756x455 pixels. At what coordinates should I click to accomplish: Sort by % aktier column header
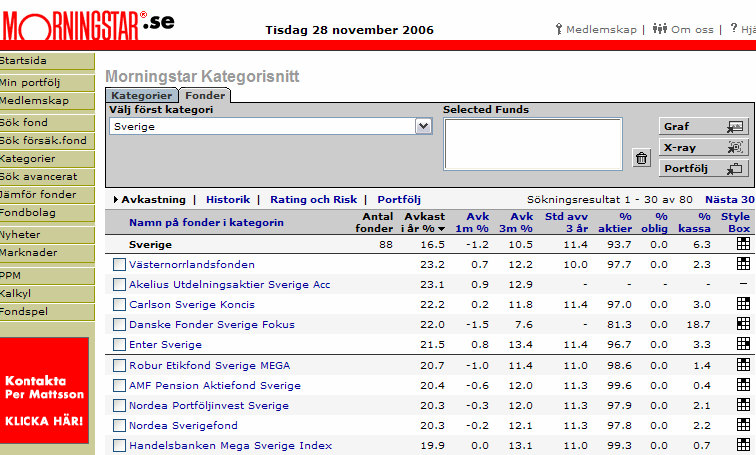coord(615,222)
